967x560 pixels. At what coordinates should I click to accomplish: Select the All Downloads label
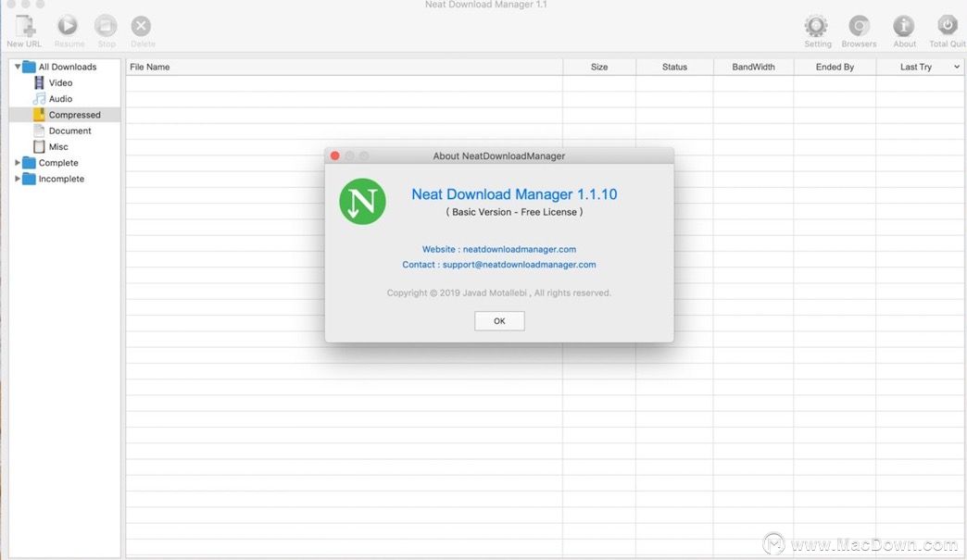[68, 67]
